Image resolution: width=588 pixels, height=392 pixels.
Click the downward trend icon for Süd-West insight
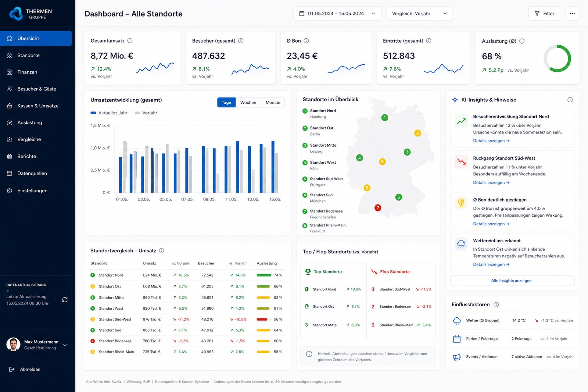click(x=461, y=162)
